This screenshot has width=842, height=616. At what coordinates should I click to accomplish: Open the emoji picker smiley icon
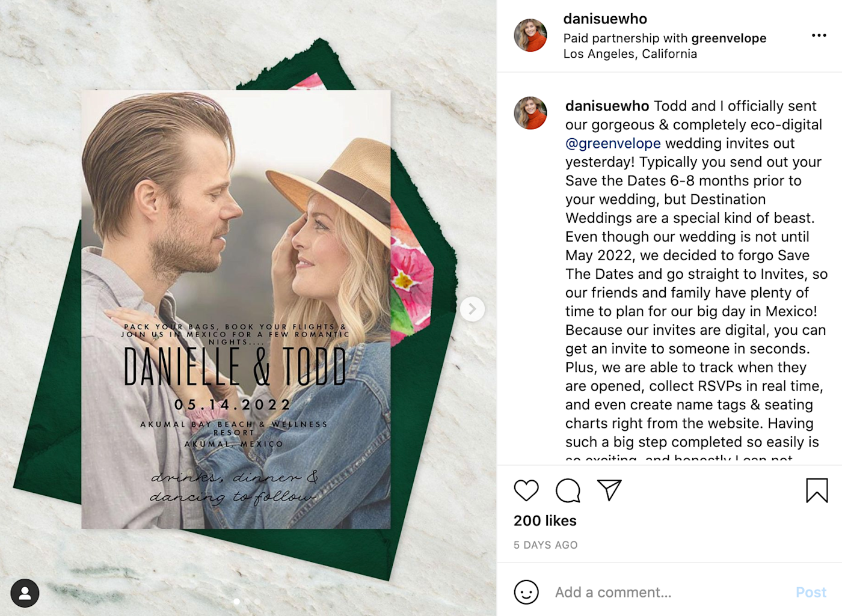pyautogui.click(x=526, y=593)
